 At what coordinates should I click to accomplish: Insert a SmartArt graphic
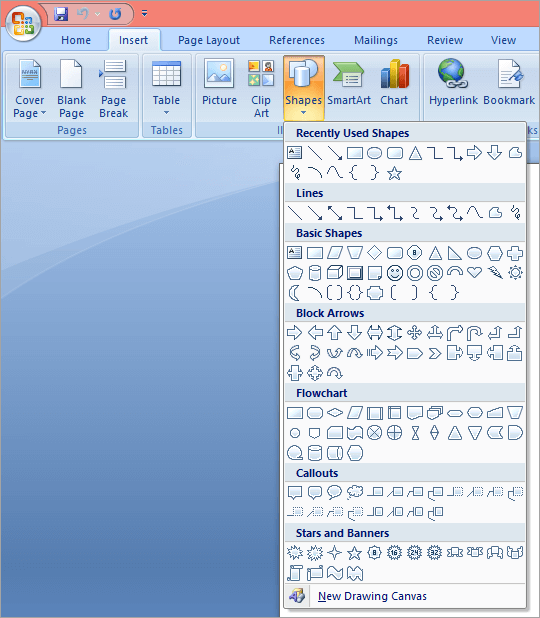349,84
